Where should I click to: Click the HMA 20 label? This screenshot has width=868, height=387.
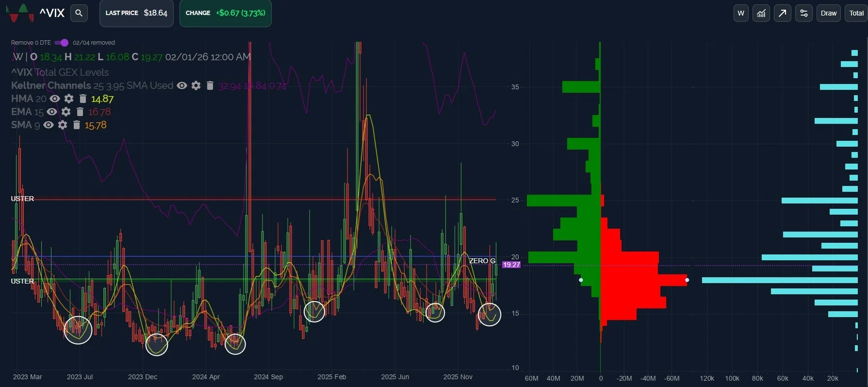coord(29,99)
